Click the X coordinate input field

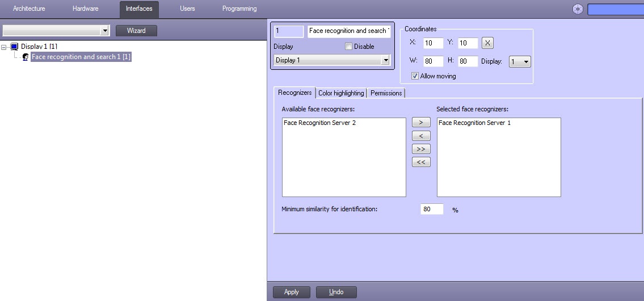point(433,43)
